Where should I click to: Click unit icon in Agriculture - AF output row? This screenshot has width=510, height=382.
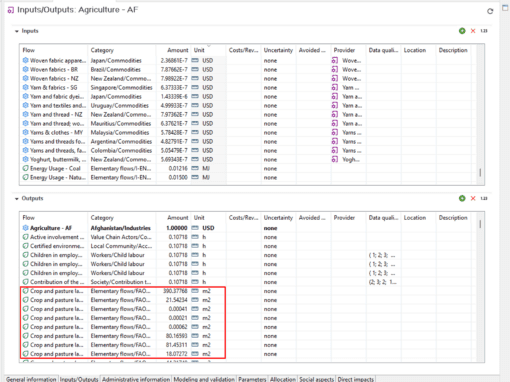point(195,228)
